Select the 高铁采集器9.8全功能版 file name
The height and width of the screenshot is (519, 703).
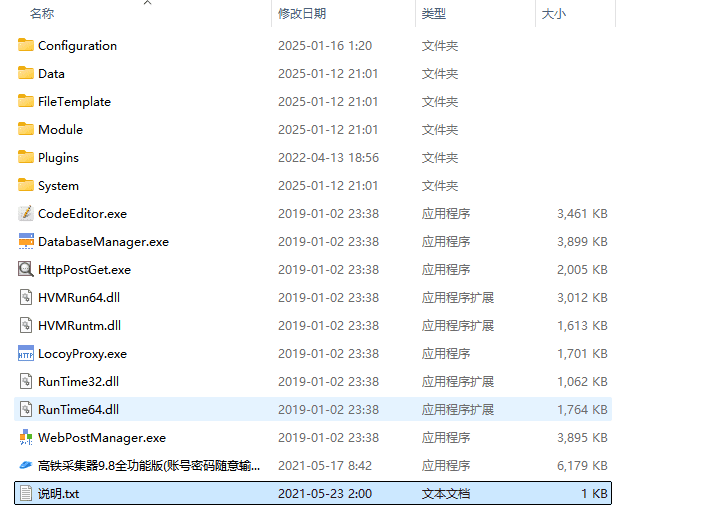149,466
